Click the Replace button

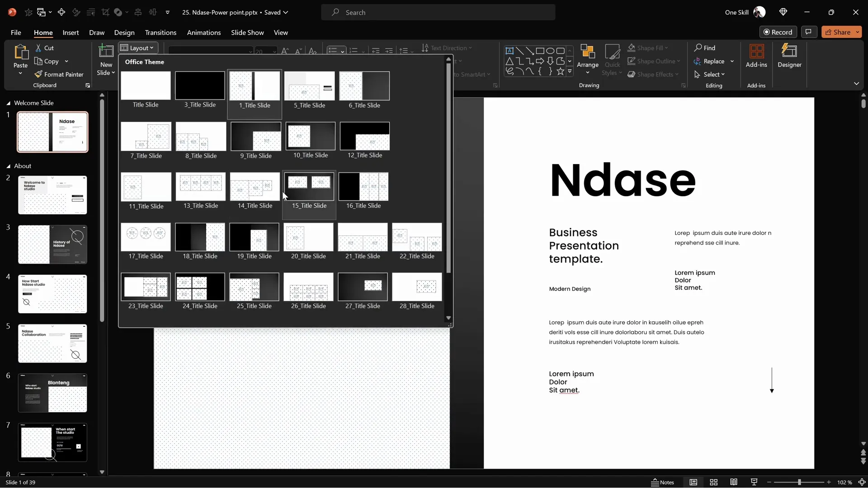coord(709,61)
